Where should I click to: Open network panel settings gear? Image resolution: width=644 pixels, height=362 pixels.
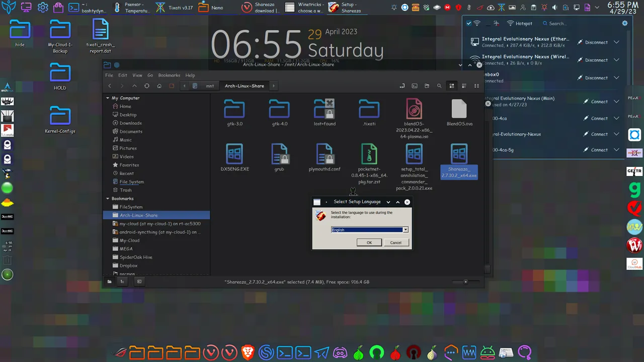pyautogui.click(x=625, y=23)
